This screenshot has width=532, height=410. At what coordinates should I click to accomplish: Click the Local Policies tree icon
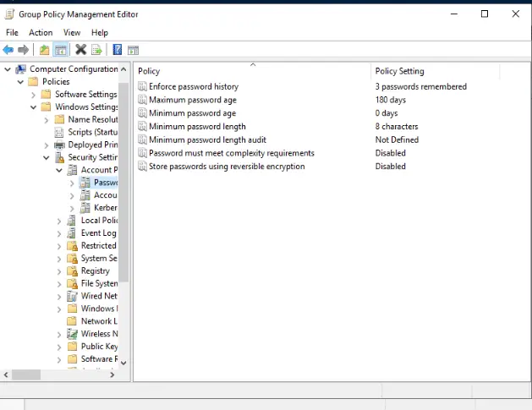pyautogui.click(x=72, y=221)
